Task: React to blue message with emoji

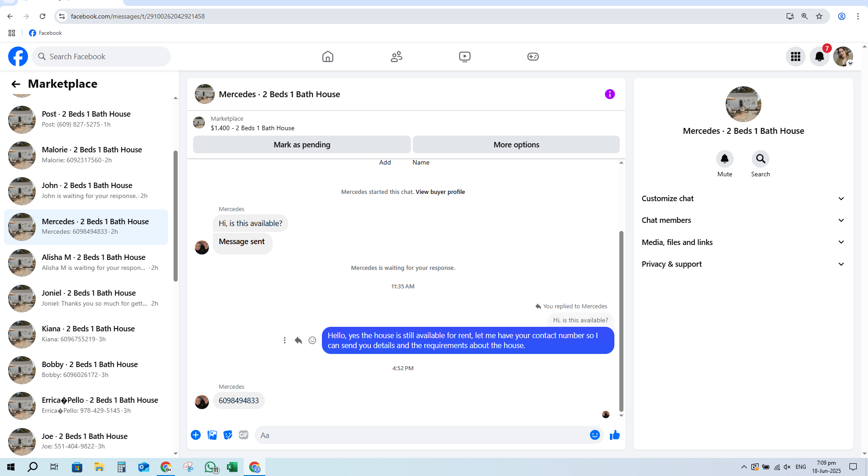Action: pyautogui.click(x=312, y=340)
